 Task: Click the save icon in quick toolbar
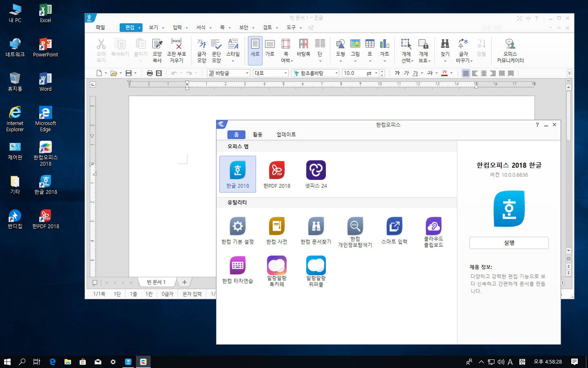[129, 73]
